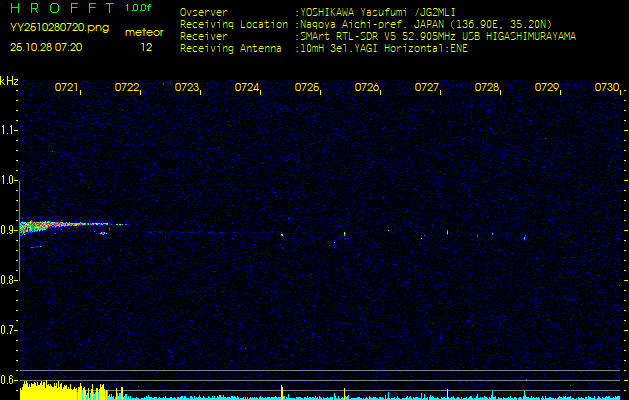Select the 0.6 frequency axis label
Screen dimensions: 629x400
pyautogui.click(x=9, y=380)
